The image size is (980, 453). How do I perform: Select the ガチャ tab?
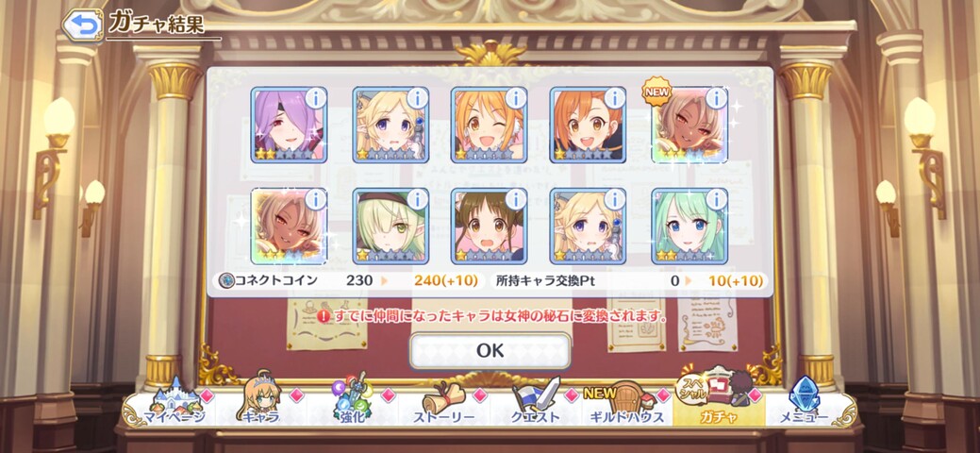pyautogui.click(x=719, y=400)
